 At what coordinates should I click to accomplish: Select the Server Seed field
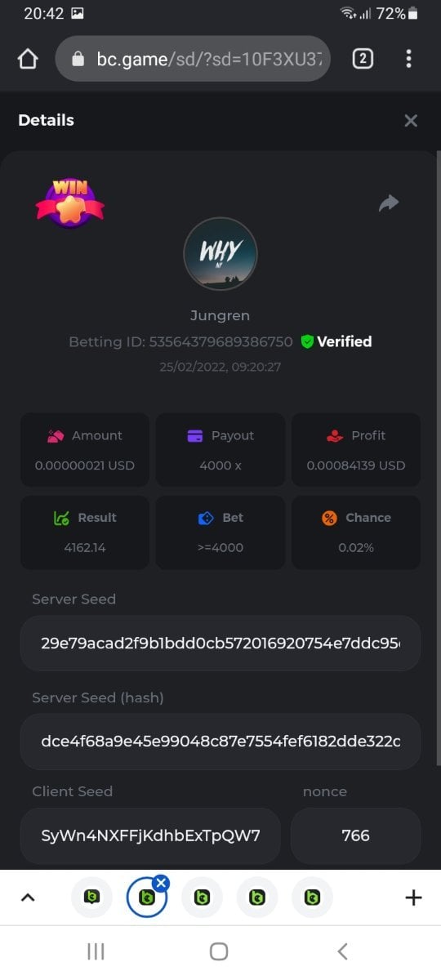[220, 643]
